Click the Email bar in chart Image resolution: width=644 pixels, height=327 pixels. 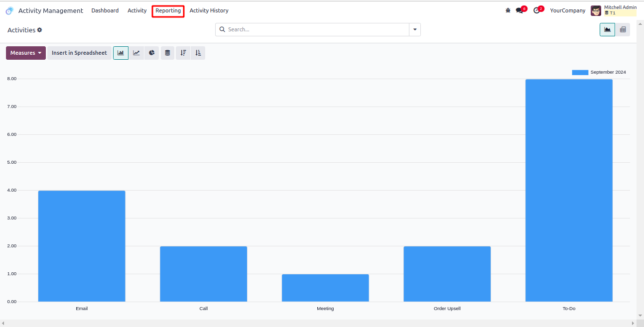click(x=82, y=246)
